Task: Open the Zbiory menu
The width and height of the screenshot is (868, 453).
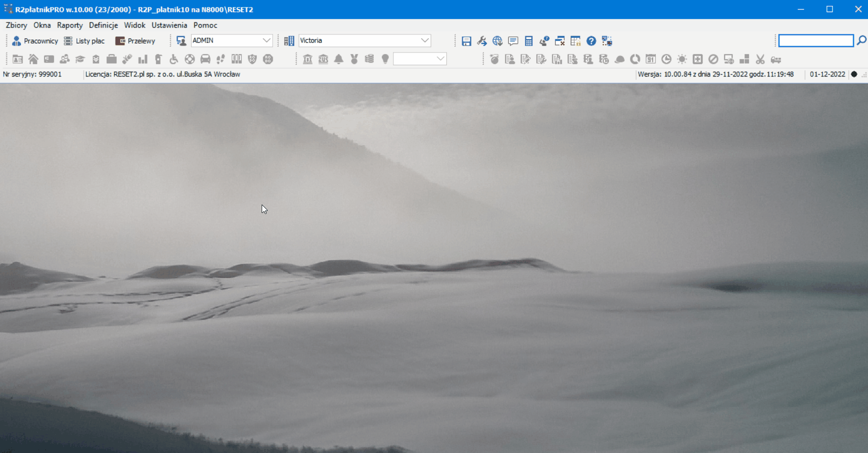Action: (x=17, y=25)
